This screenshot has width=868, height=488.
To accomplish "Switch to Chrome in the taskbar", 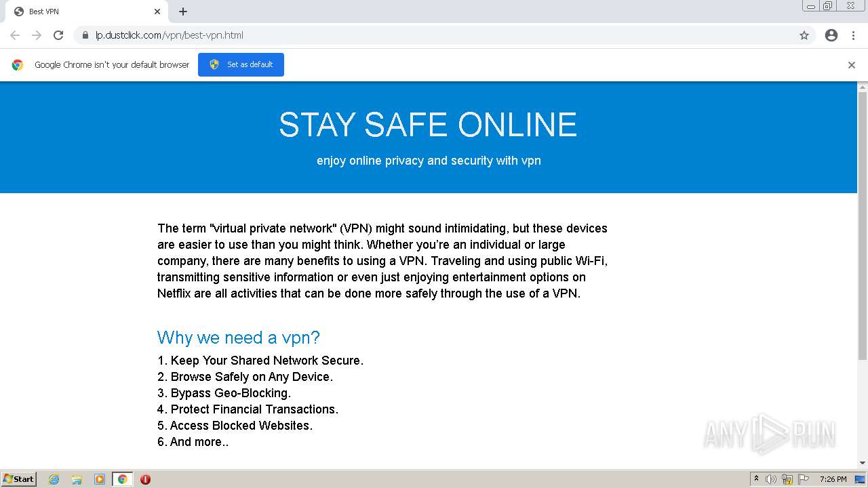I will (x=122, y=479).
